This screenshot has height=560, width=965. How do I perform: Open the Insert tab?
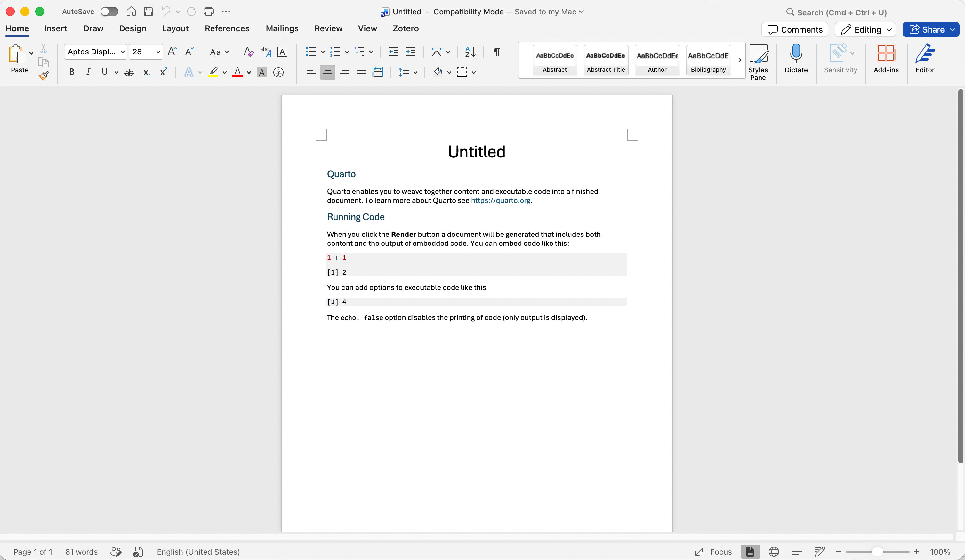click(55, 28)
